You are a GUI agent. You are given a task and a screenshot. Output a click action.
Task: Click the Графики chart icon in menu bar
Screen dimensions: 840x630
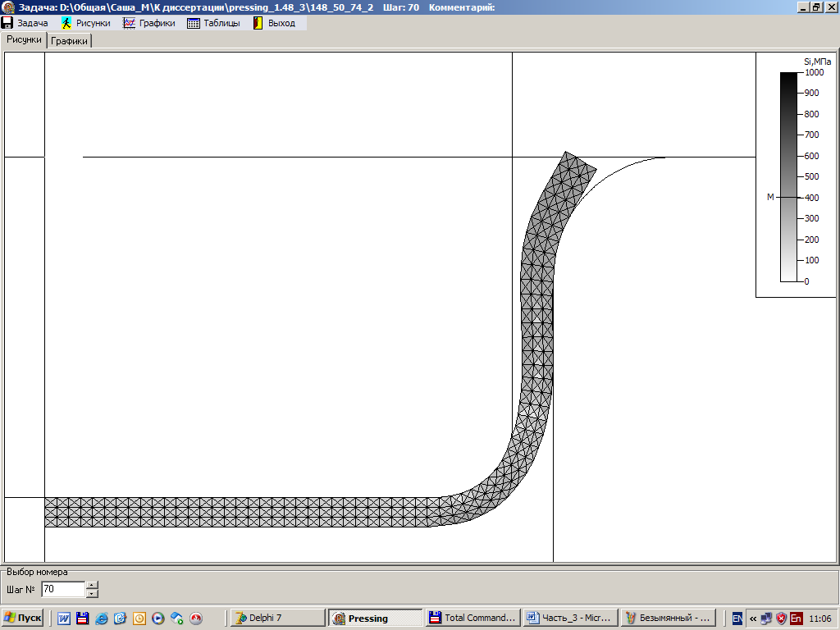(129, 23)
